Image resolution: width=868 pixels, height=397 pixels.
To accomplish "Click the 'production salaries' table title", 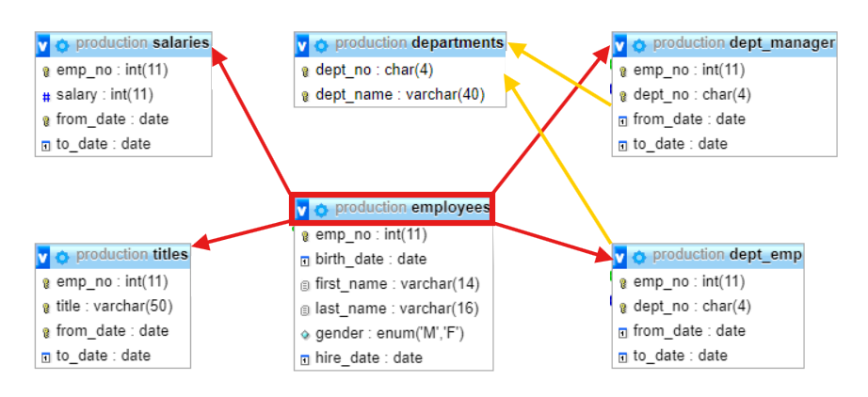I will pyautogui.click(x=143, y=43).
